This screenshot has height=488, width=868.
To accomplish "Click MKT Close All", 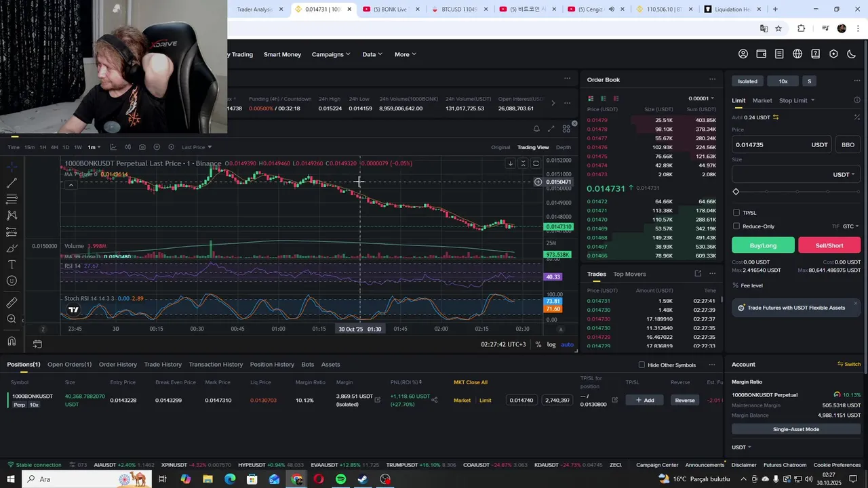I will point(471,382).
